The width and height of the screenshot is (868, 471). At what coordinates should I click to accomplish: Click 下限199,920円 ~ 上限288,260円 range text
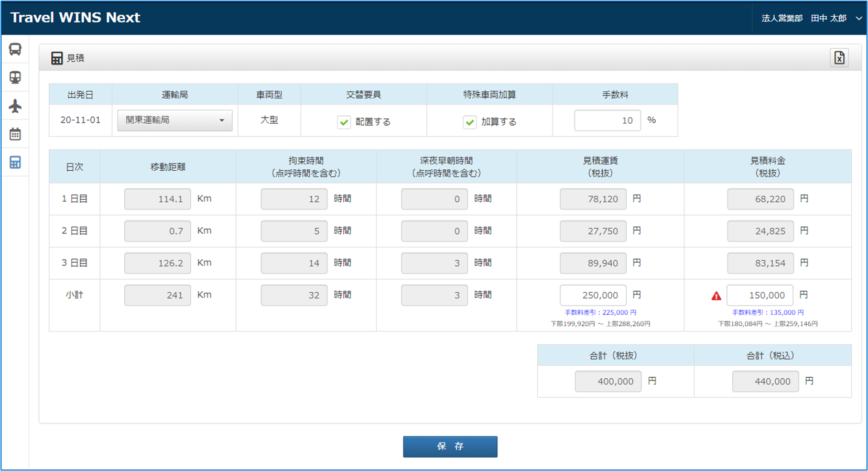(600, 324)
